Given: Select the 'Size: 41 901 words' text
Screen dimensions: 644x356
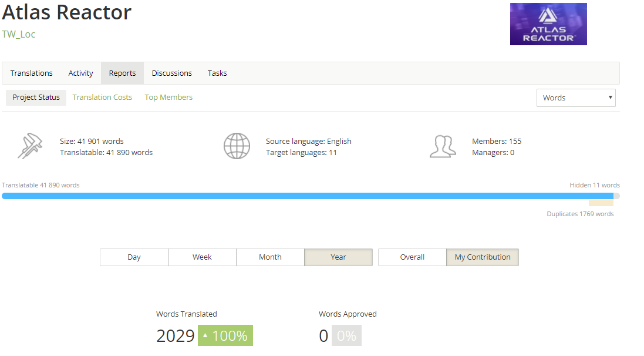Looking at the screenshot, I should tap(92, 142).
